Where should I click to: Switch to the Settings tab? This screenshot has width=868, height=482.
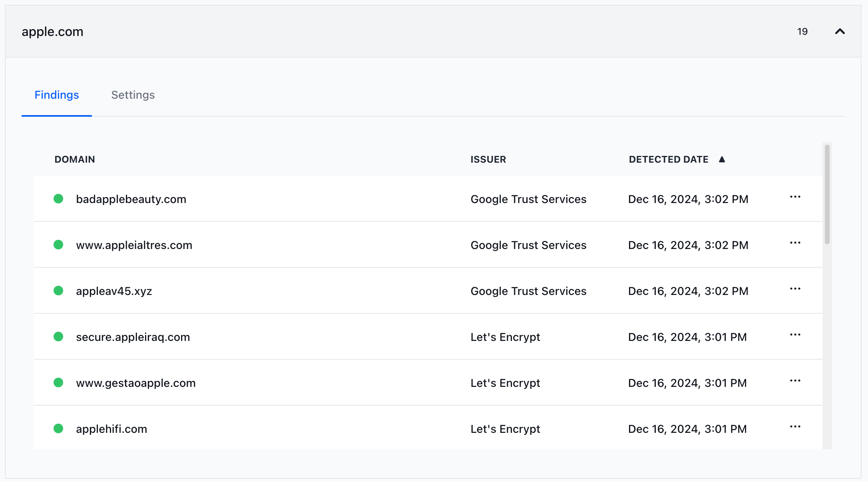click(133, 95)
